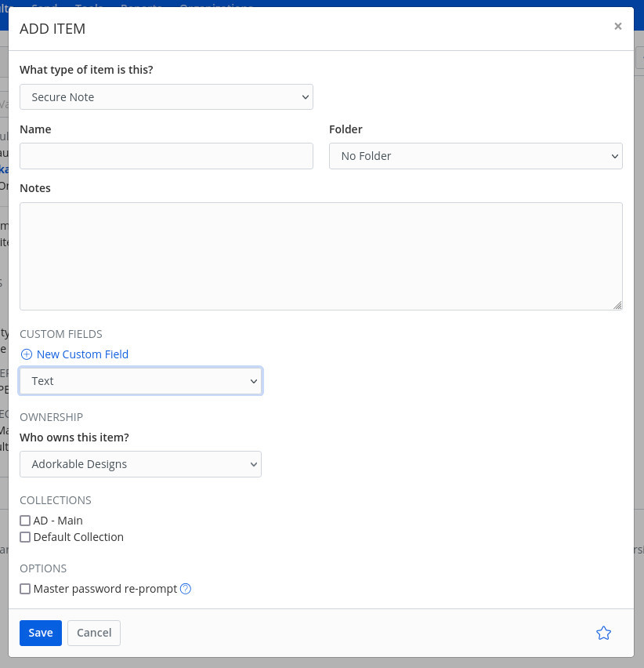This screenshot has height=668, width=644.
Task: Expand the Folder dropdown showing No Folder
Action: (x=476, y=156)
